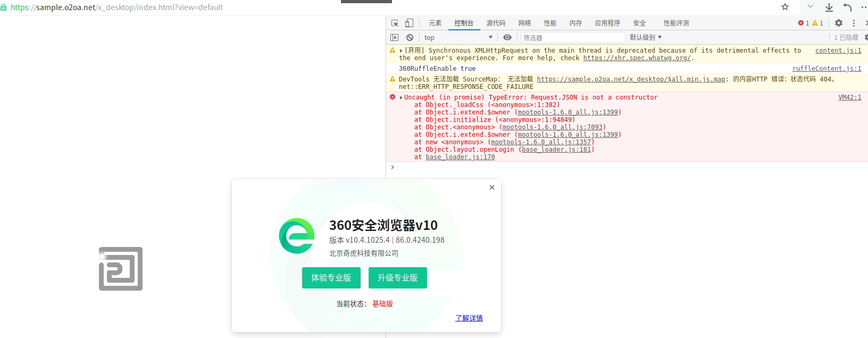Open the 默认级别 log level dropdown

pyautogui.click(x=646, y=37)
